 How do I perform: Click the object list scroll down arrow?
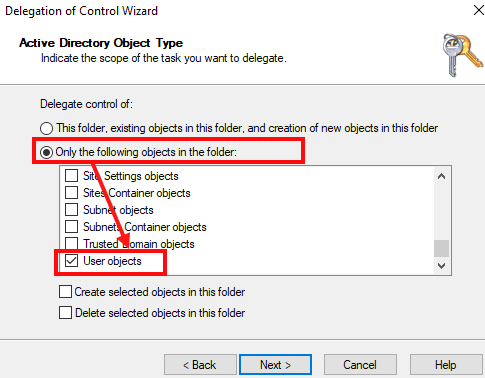pos(442,266)
